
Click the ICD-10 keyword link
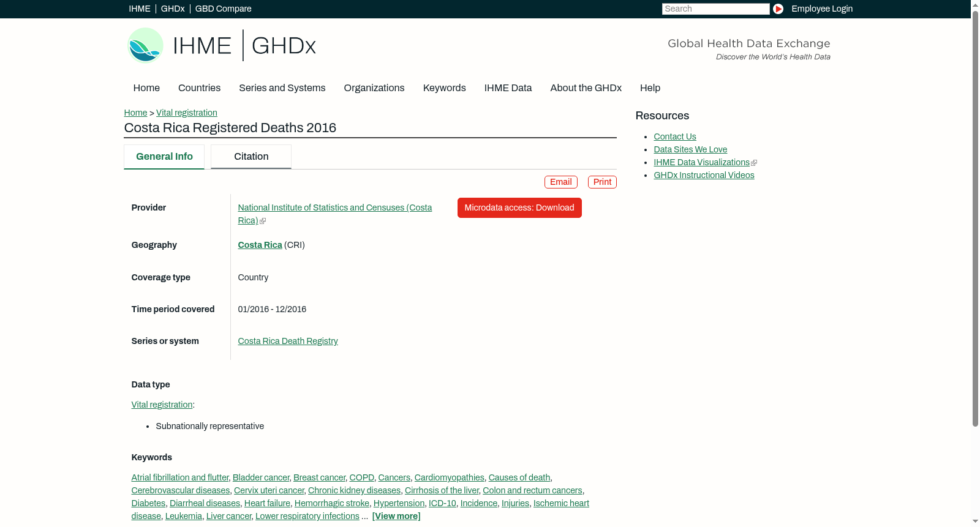click(x=442, y=503)
